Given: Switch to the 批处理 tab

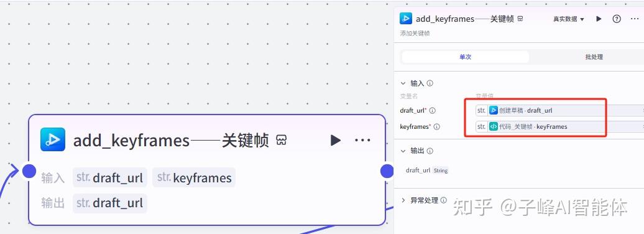Looking at the screenshot, I should coord(594,57).
